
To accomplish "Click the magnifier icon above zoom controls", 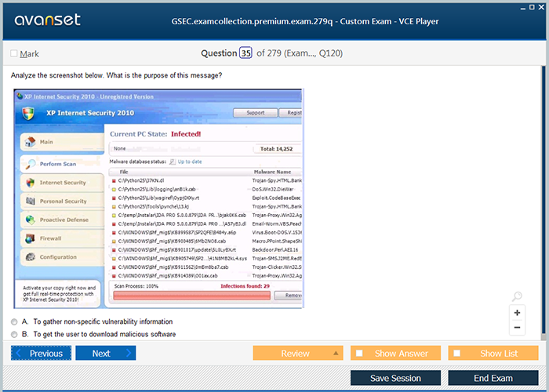I will coord(517,297).
